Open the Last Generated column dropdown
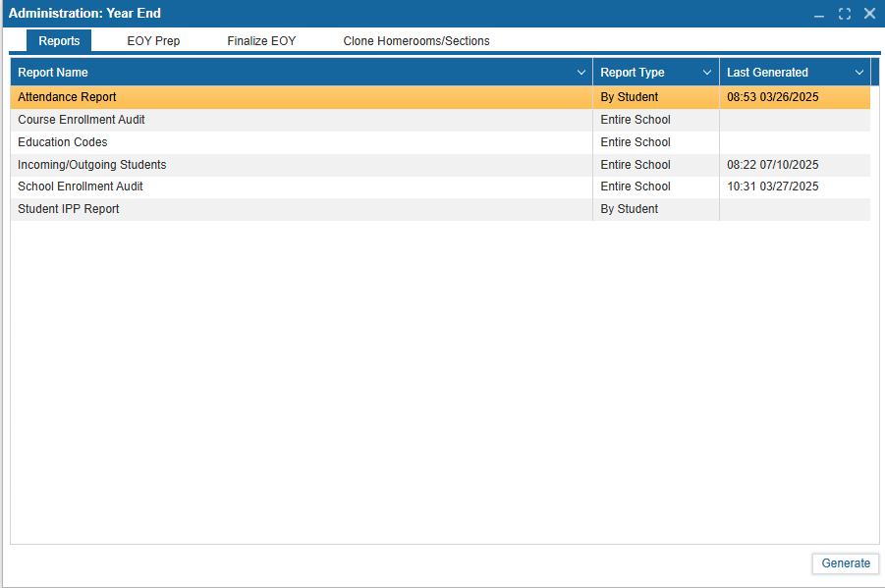This screenshot has height=588, width=885. coord(859,73)
